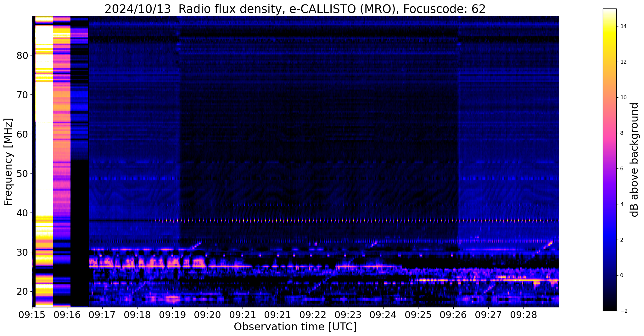Click the vertical colorbar gradient strip

coord(609,160)
